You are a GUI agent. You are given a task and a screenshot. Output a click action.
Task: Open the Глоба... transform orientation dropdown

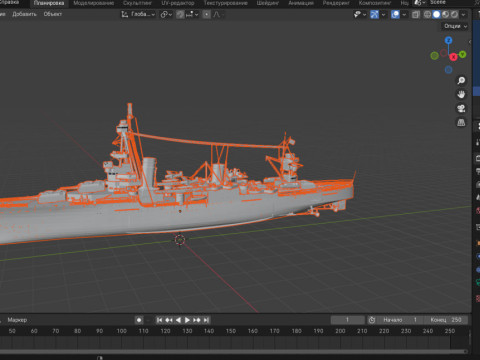pyautogui.click(x=138, y=14)
